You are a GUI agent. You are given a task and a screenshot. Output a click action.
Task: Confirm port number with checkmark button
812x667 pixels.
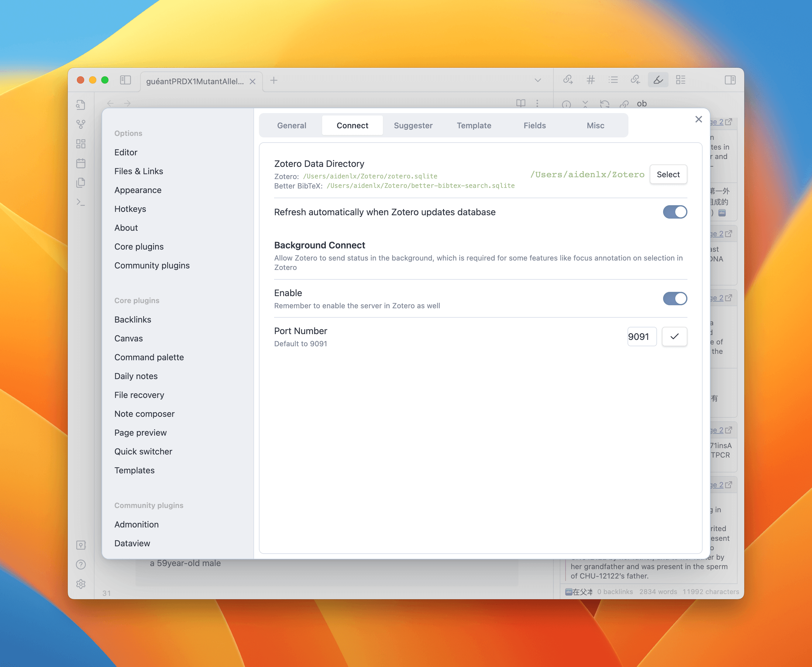[x=674, y=336]
